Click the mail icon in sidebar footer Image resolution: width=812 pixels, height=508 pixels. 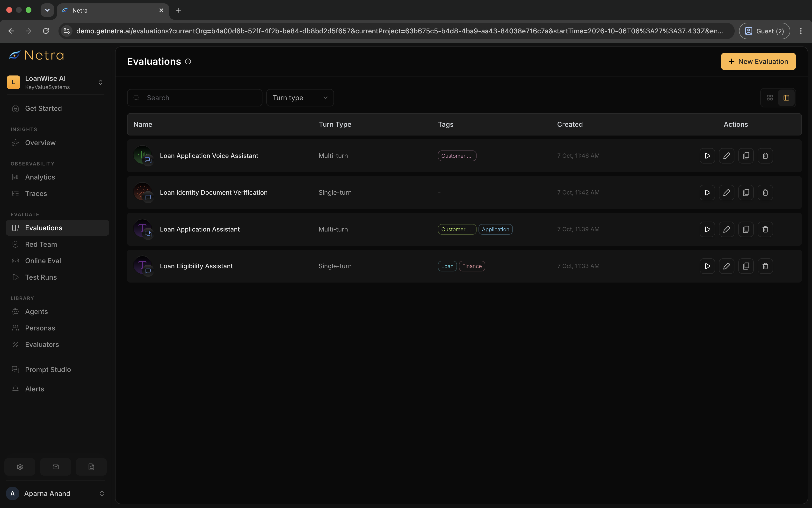[56, 467]
